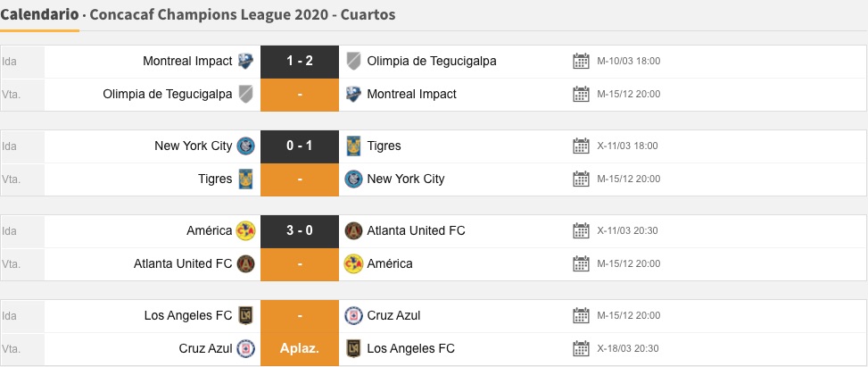Click New York City crest in Ida row

[245, 146]
